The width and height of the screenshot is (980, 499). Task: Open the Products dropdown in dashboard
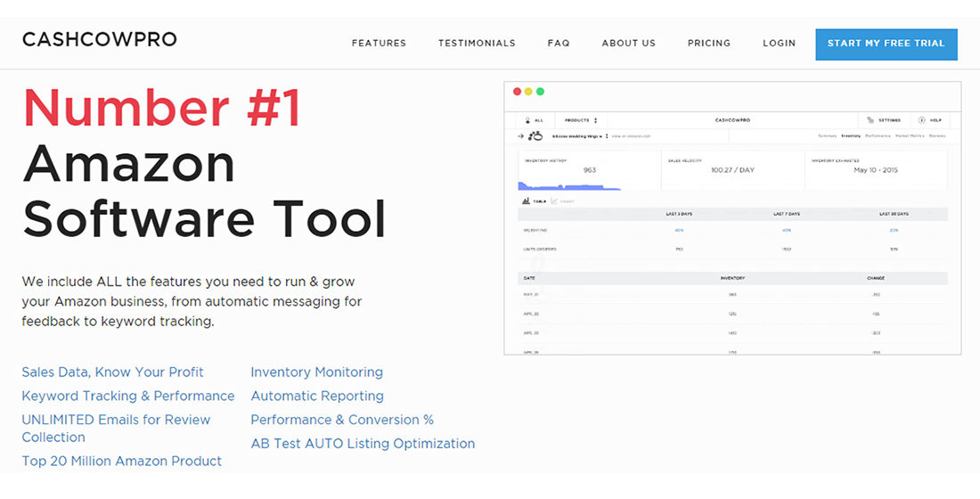click(581, 120)
